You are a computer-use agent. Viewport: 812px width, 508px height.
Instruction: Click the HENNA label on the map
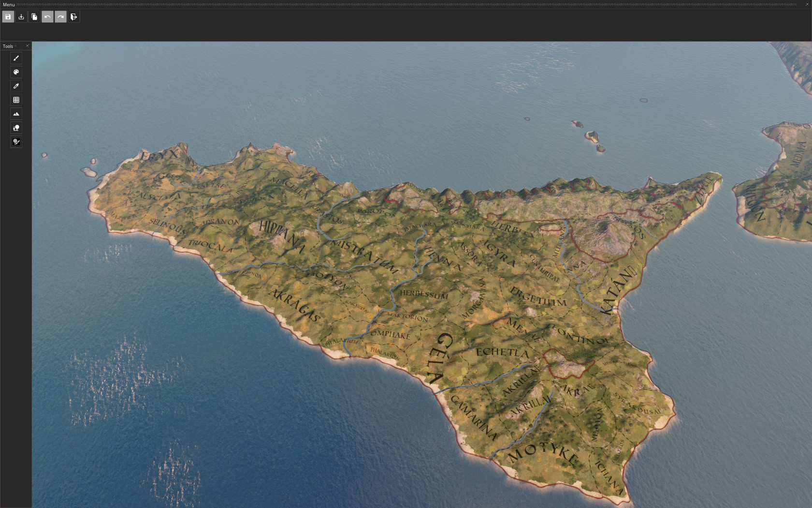pos(443,258)
